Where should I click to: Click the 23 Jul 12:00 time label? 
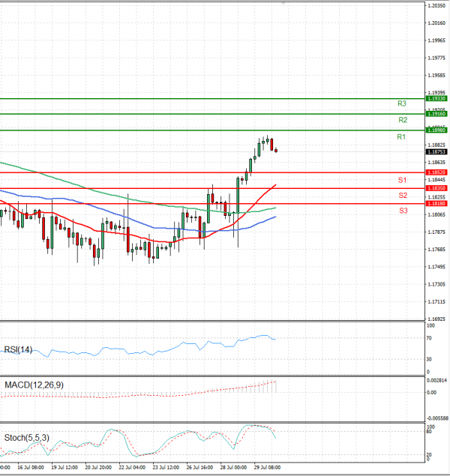tap(166, 468)
